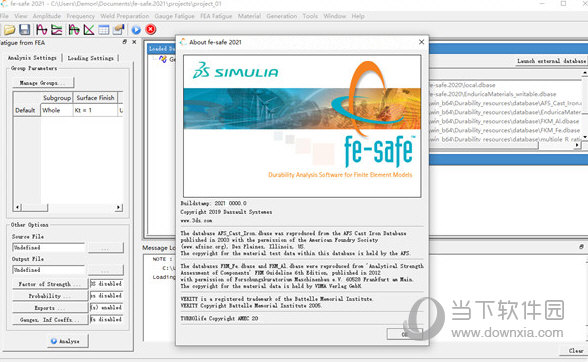
Task: Click the cross-plot axes toolbar icon
Action: [89, 30]
